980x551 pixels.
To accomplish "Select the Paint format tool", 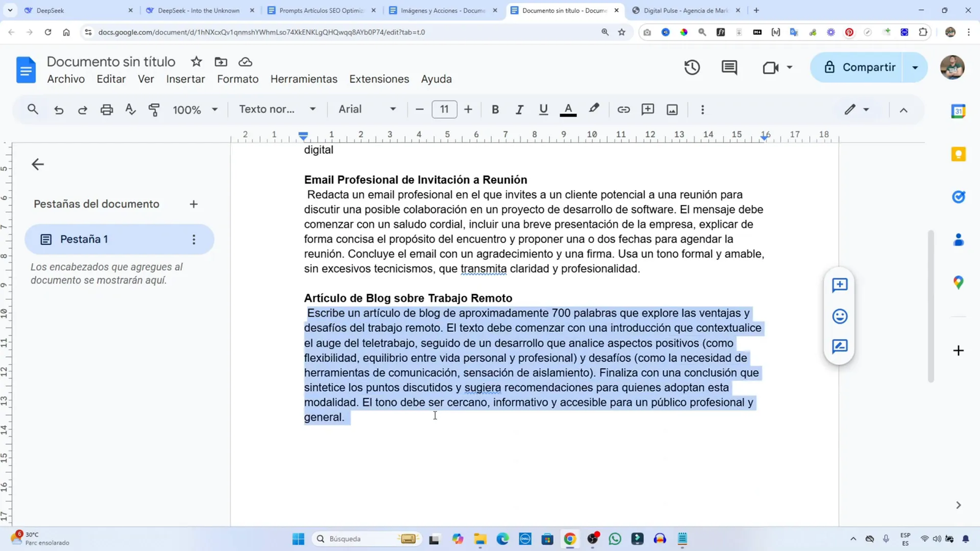I will click(154, 110).
